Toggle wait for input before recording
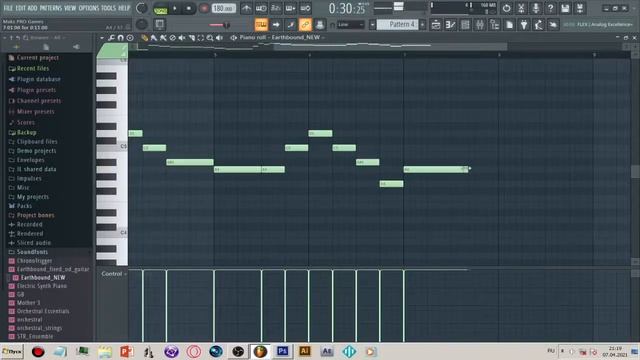The image size is (640, 360). pos(261,8)
